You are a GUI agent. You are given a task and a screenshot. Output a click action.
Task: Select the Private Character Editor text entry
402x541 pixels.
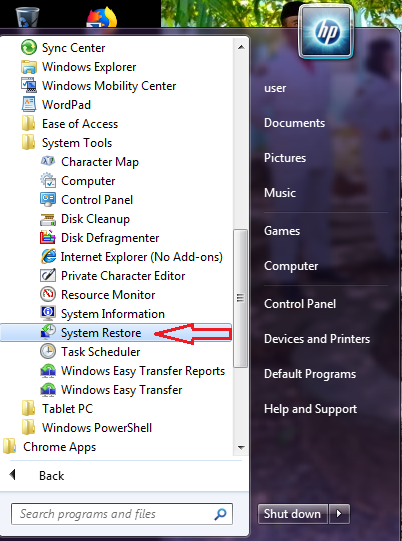(123, 276)
